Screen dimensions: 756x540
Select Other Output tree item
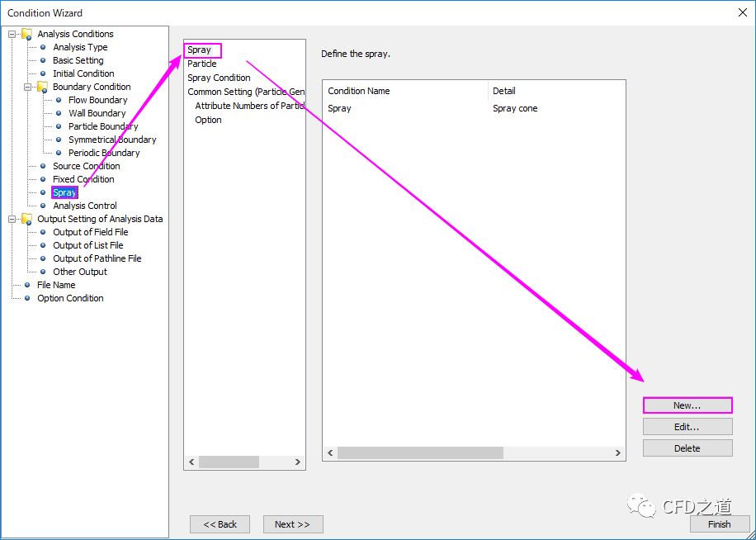(80, 272)
